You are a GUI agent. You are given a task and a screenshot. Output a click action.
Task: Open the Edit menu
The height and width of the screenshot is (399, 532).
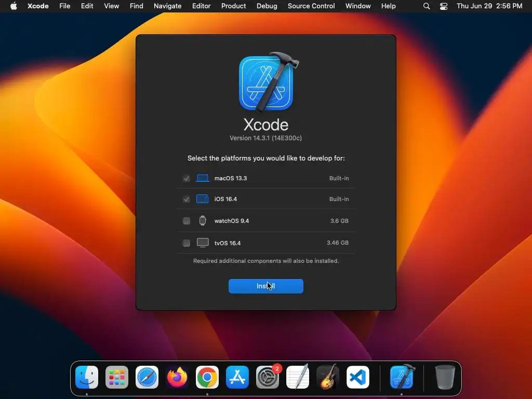87,6
